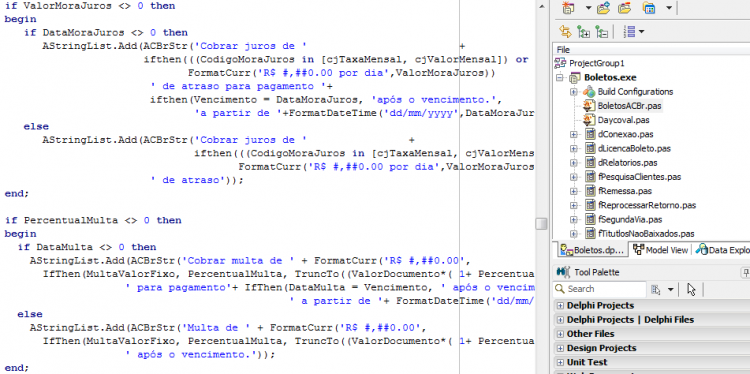Click the code editor vertical scrollbar thumb
This screenshot has height=374, width=750.
(541, 224)
